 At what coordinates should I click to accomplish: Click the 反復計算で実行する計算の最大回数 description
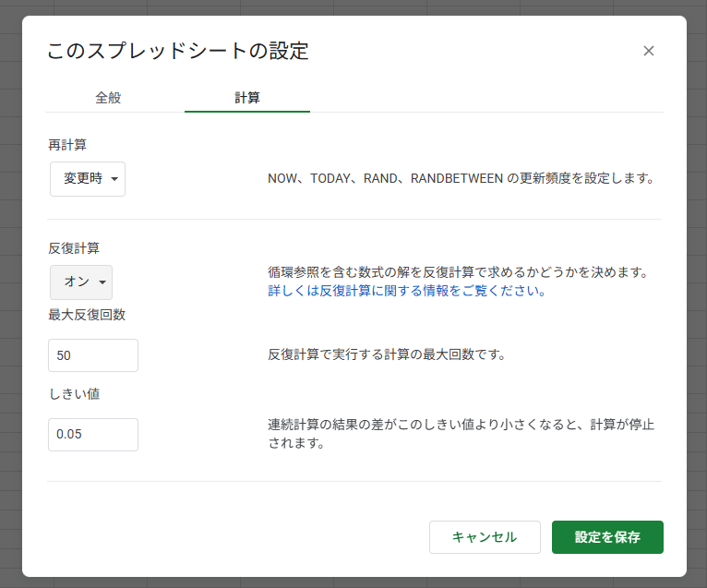386,355
